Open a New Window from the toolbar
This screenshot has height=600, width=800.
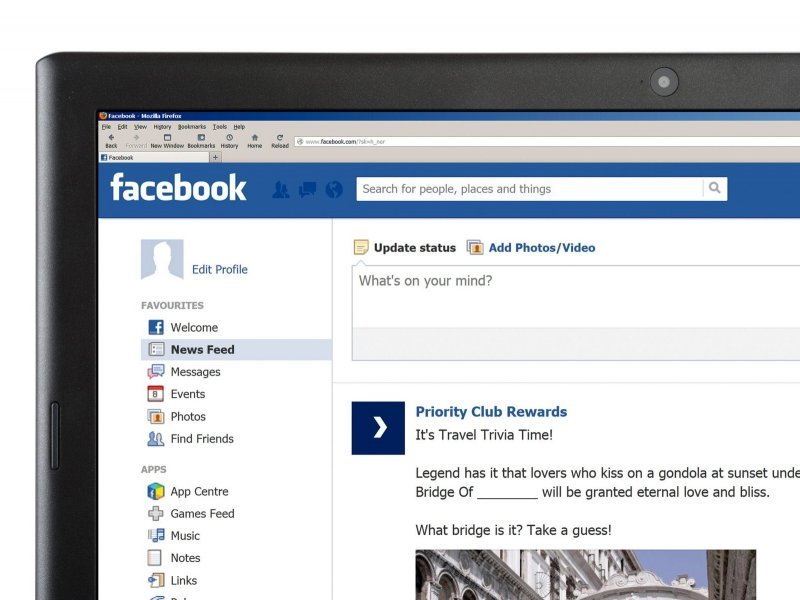coord(167,141)
